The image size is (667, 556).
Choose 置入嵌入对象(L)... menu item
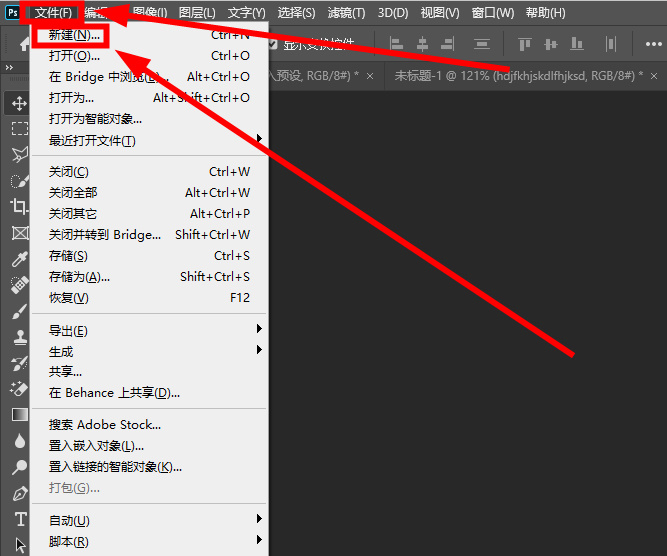[149, 446]
